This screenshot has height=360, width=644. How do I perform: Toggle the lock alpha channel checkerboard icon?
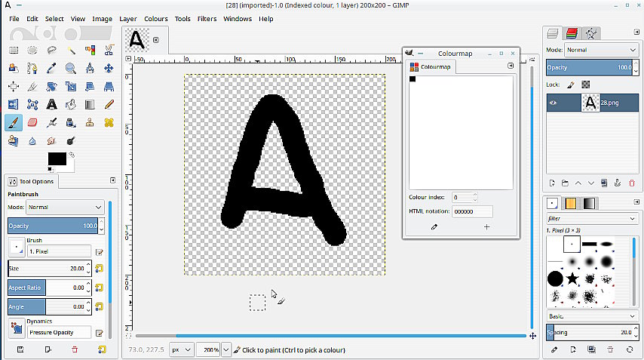point(586,85)
